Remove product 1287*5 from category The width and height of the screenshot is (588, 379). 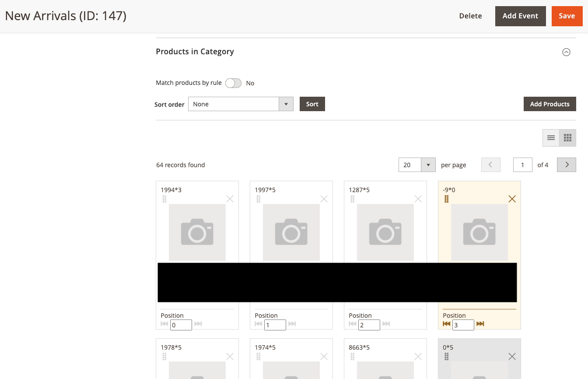418,199
